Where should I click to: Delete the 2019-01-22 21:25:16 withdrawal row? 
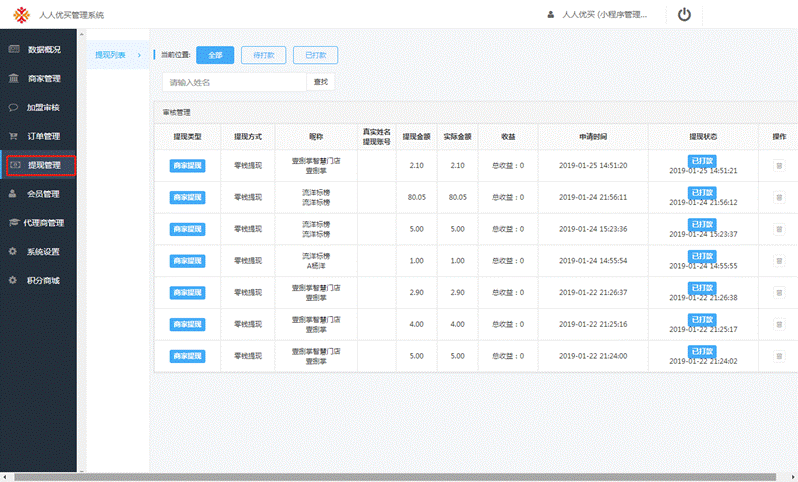pos(779,324)
